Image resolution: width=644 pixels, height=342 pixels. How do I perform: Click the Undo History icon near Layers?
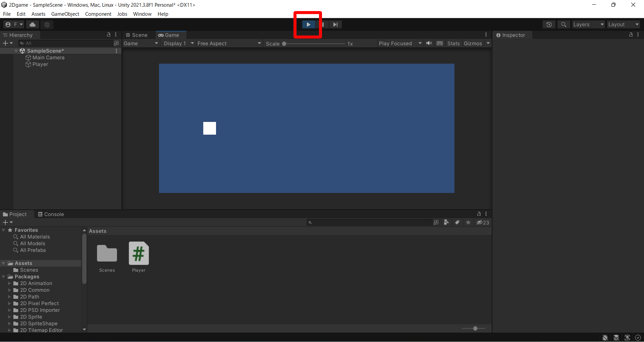tap(549, 24)
